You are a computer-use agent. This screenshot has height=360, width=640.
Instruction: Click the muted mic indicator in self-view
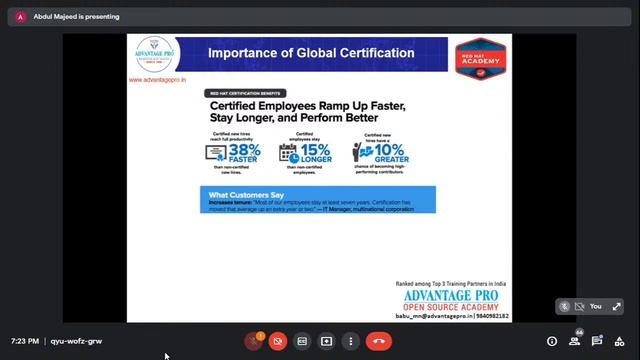[x=564, y=307]
